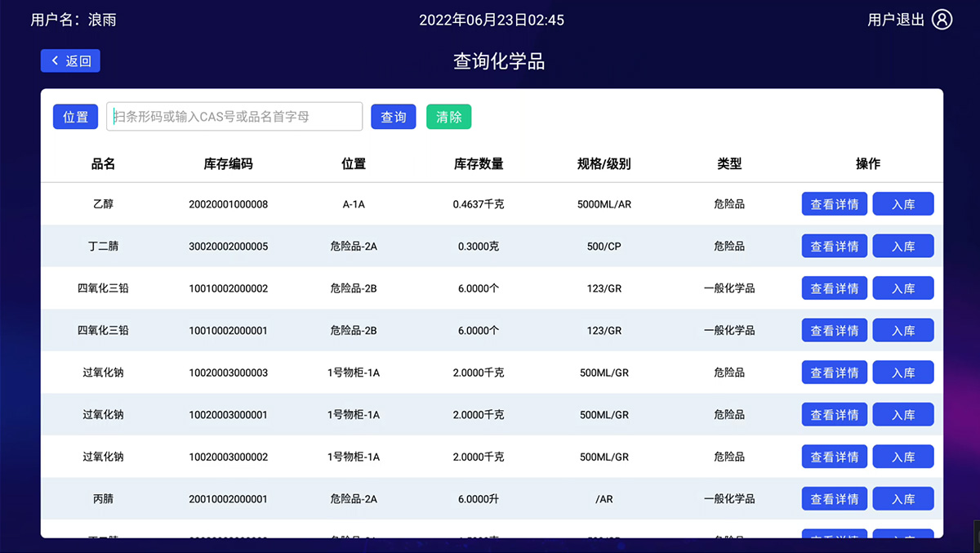Open the 位置 location filter

click(75, 117)
